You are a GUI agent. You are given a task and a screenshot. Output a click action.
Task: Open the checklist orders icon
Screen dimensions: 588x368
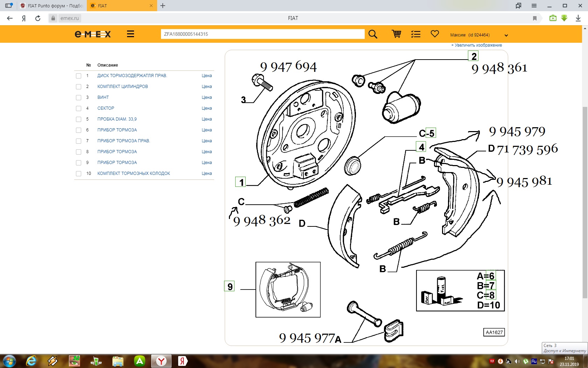pyautogui.click(x=415, y=34)
